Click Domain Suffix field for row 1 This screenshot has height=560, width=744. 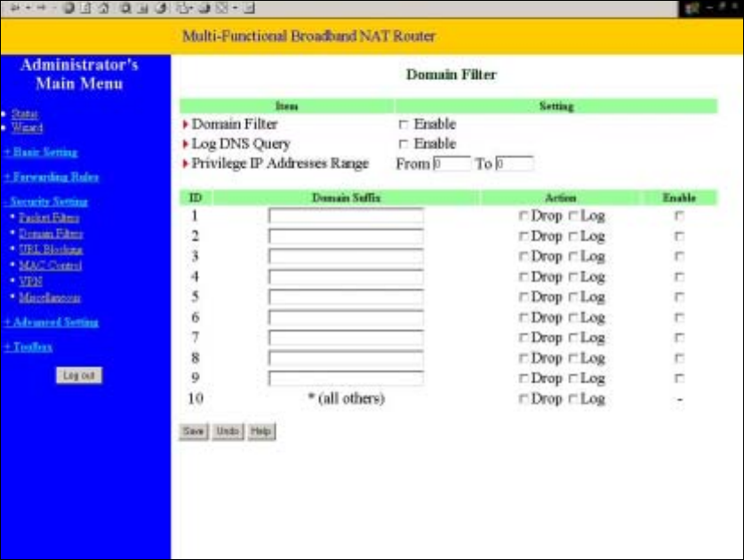[346, 216]
